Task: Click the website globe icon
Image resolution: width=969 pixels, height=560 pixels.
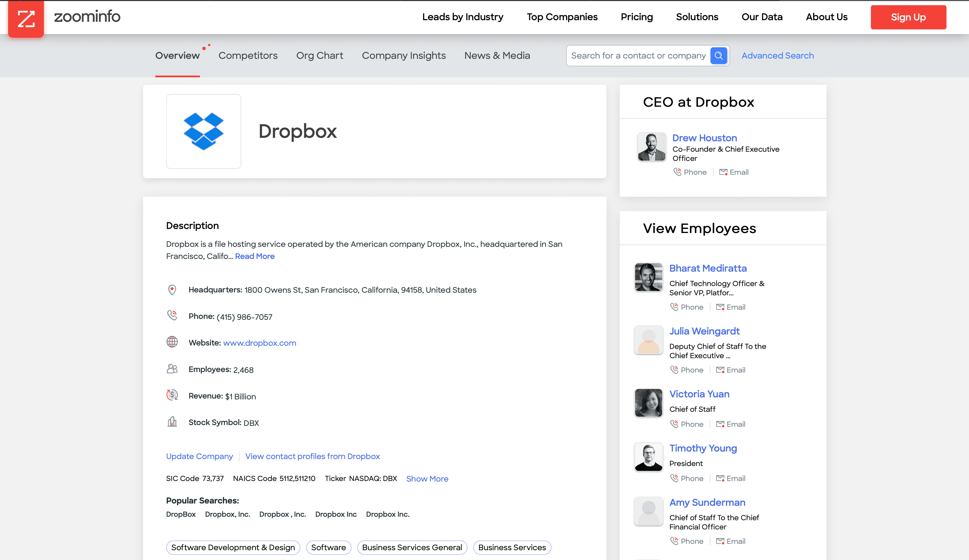Action: (x=172, y=342)
